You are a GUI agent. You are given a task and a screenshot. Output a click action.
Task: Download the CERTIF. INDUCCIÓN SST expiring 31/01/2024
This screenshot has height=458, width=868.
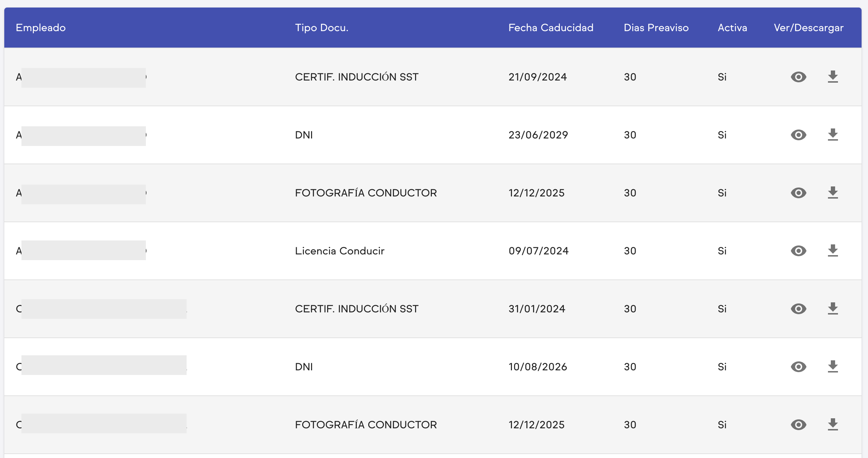(833, 309)
